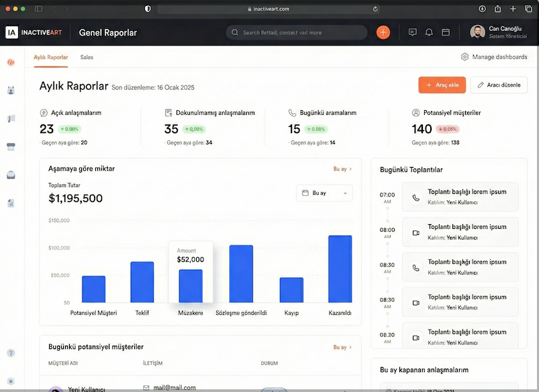Open the messages icon in the top bar
Image resolution: width=539 pixels, height=392 pixels.
tap(413, 32)
